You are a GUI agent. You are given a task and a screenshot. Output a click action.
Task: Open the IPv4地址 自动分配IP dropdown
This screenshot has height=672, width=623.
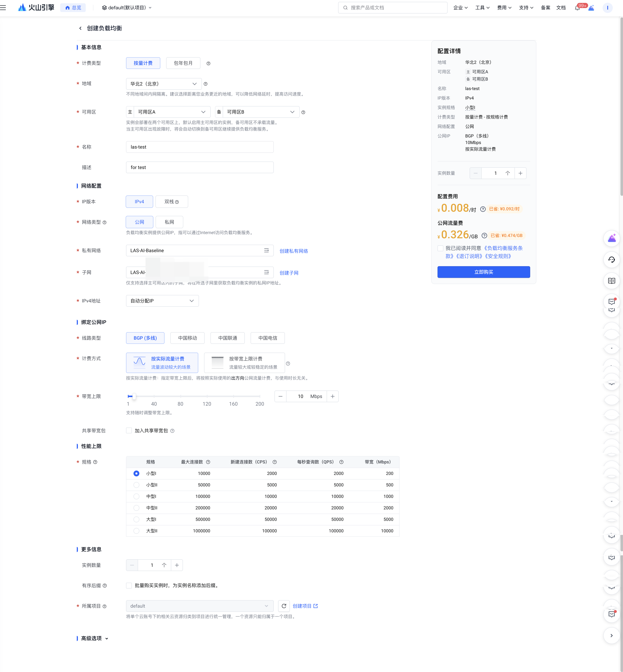coord(162,301)
